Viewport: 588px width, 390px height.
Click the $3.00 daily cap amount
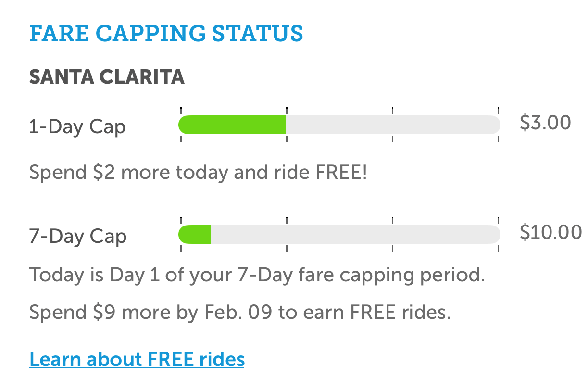(545, 123)
